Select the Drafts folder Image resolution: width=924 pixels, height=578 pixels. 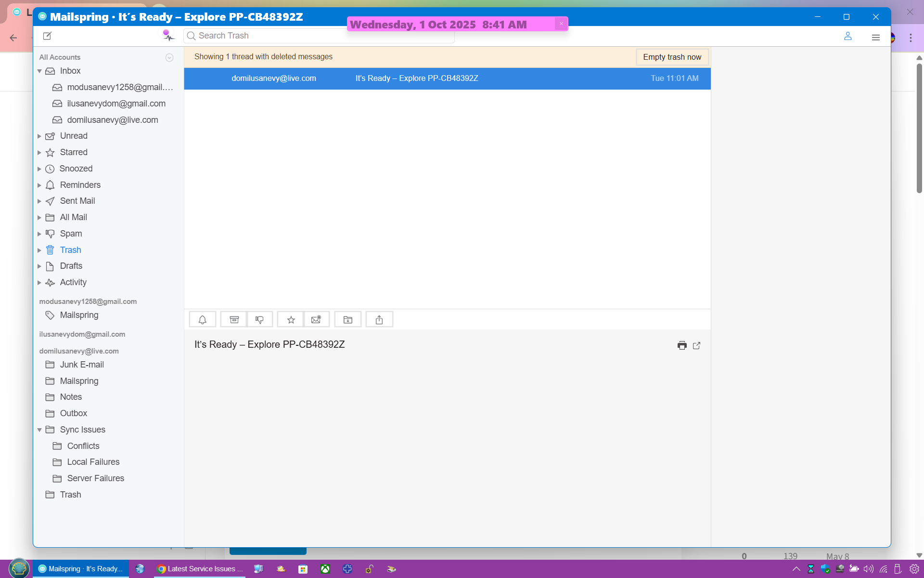(x=71, y=266)
